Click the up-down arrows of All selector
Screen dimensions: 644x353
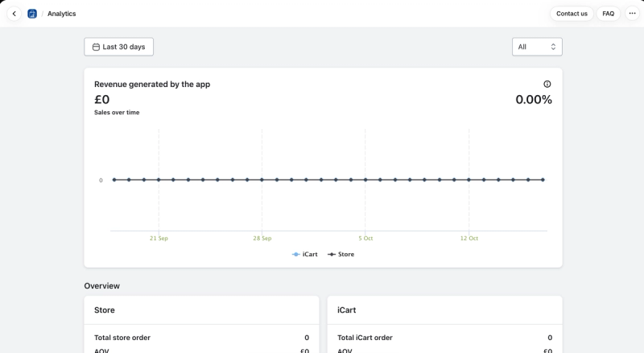point(553,47)
